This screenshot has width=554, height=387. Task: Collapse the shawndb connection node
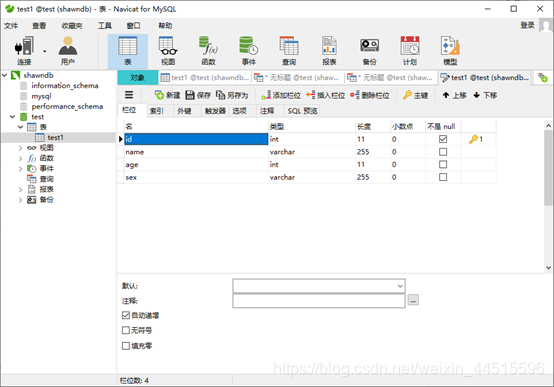point(5,75)
